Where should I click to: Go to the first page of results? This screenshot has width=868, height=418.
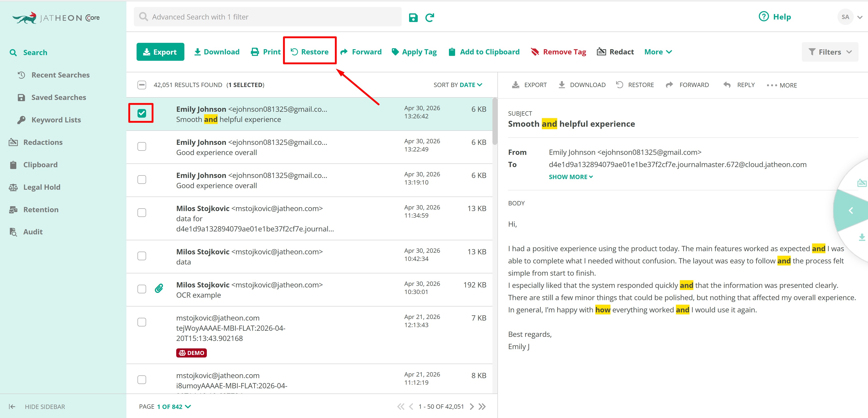(x=400, y=406)
